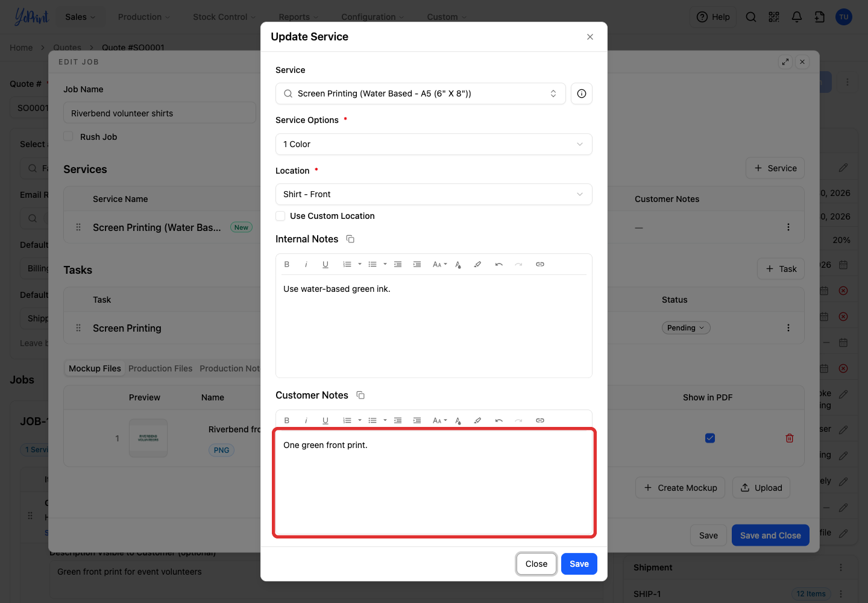The height and width of the screenshot is (603, 868).
Task: Click Close at the dialog bottom
Action: 536,564
